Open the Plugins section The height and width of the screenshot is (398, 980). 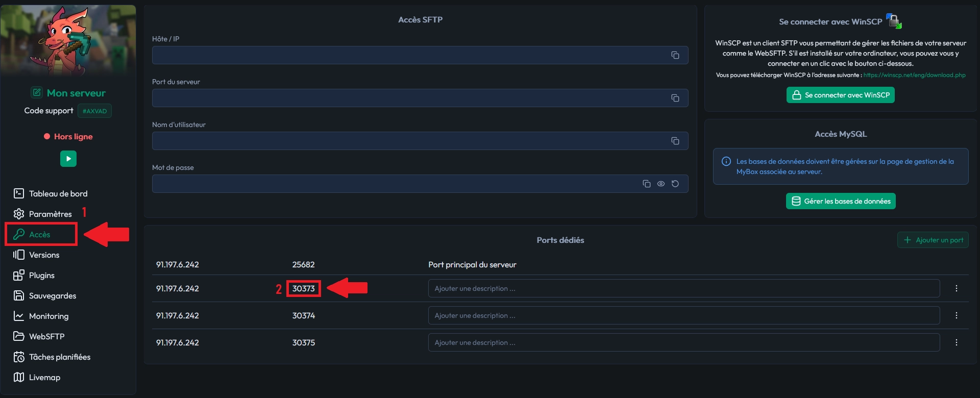tap(41, 275)
